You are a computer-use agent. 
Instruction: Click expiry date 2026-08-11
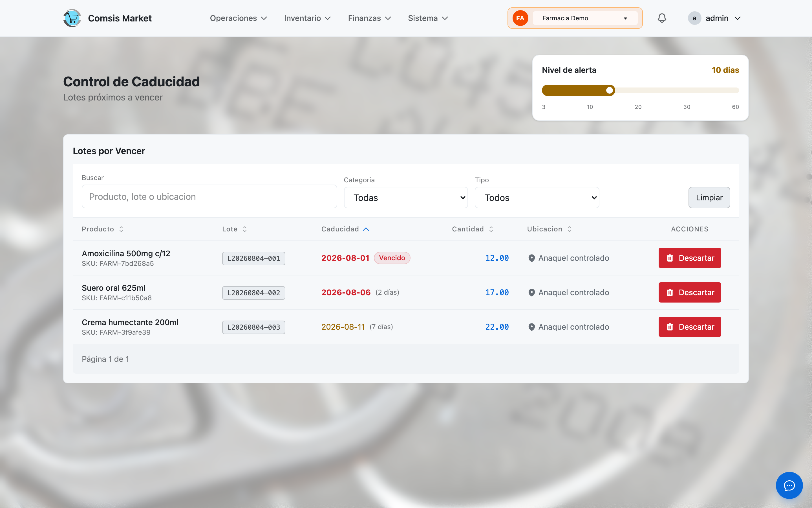[x=343, y=327]
